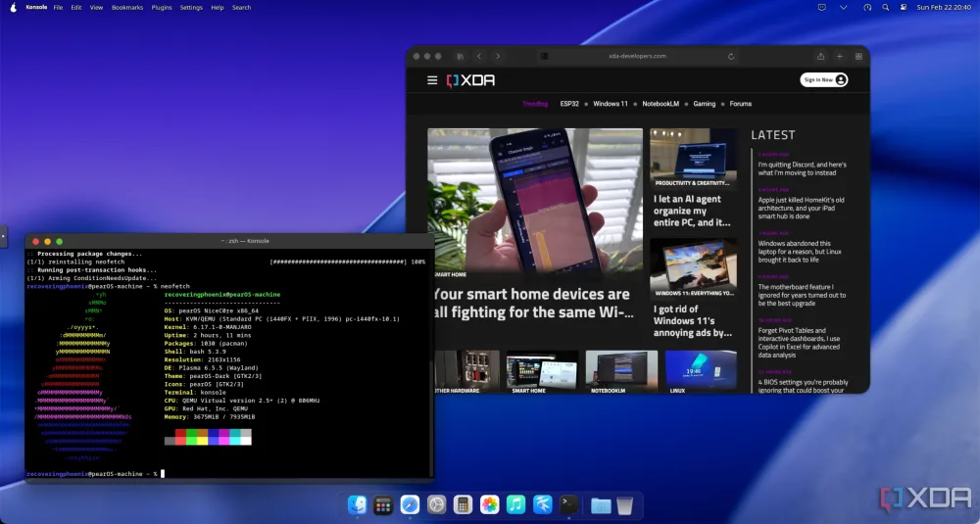Viewport: 980px width, 524px height.
Task: Open the XDA hamburger menu
Action: pos(432,80)
